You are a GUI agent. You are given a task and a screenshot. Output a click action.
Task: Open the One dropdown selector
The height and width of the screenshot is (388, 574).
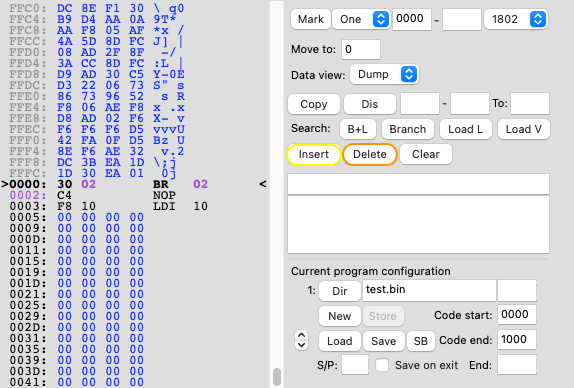click(x=361, y=19)
